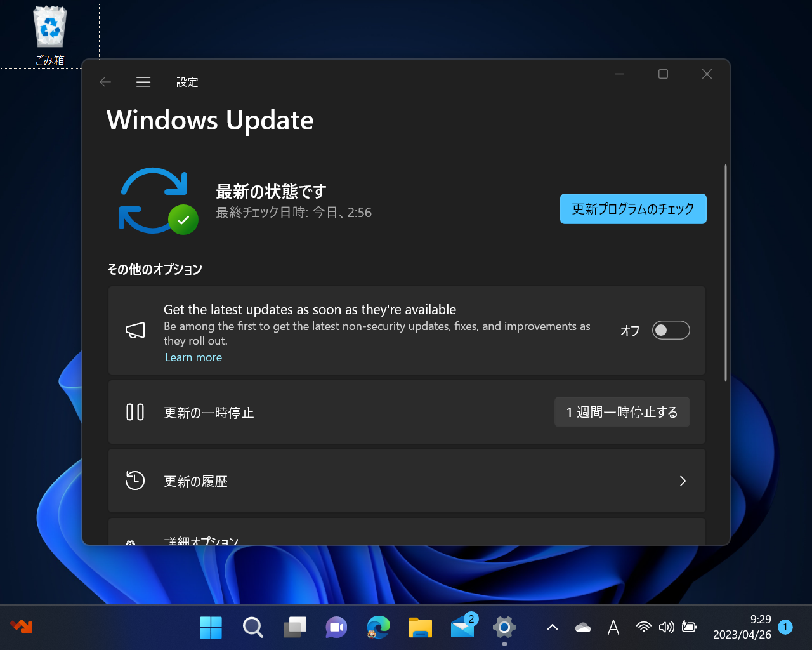Image resolution: width=812 pixels, height=650 pixels.
Task: Open the Learn more link
Action: coord(193,357)
